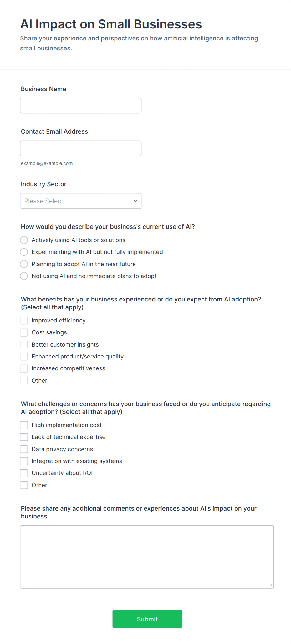The height and width of the screenshot is (644, 291).
Task: Check 'High implementation cost' challenge
Action: point(24,425)
